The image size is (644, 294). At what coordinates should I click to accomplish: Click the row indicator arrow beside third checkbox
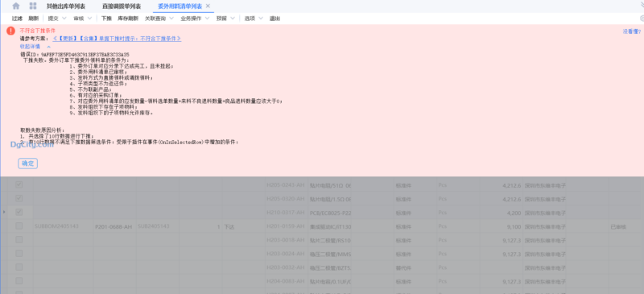tap(4, 212)
